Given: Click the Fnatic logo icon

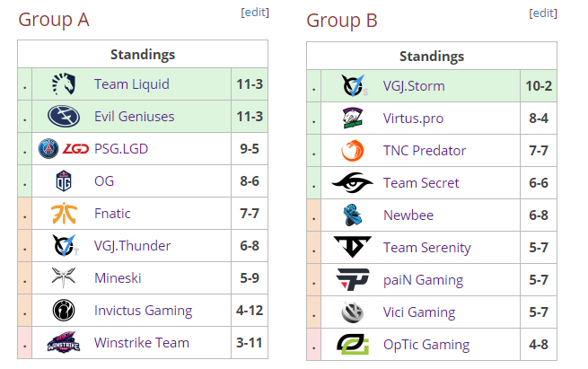Looking at the screenshot, I should (x=63, y=214).
